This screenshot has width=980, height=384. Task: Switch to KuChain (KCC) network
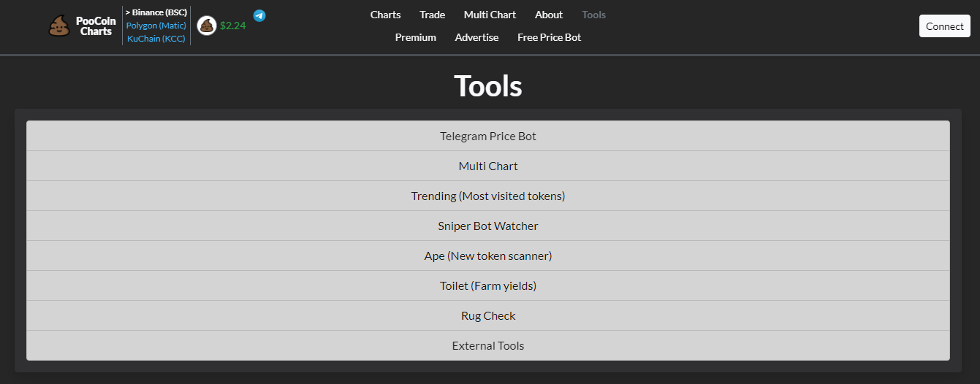pos(156,39)
